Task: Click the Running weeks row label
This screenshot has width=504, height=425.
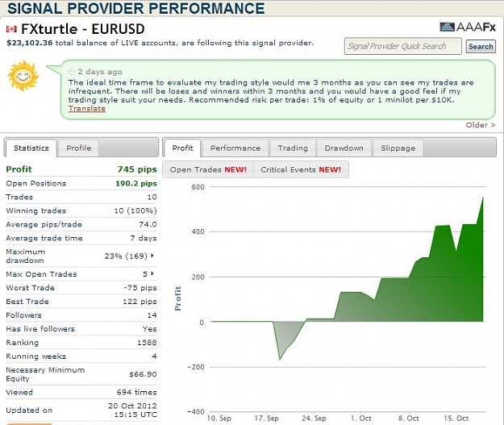Action: coord(36,356)
